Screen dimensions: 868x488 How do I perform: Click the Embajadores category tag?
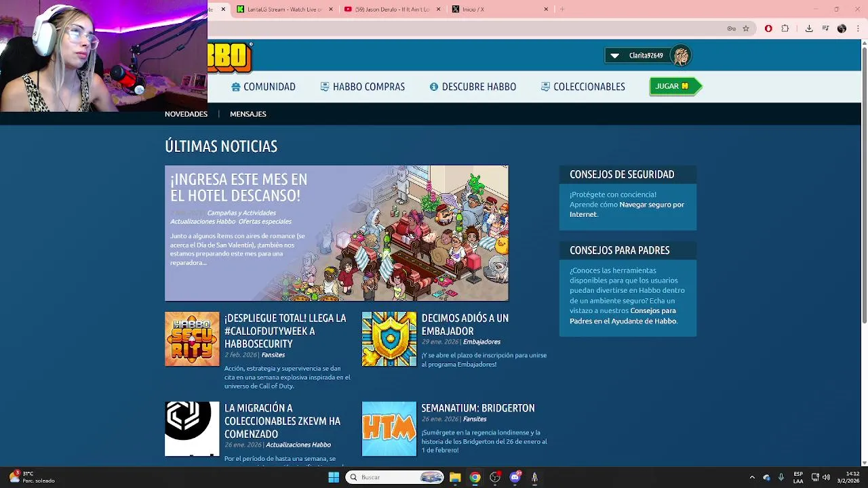tap(481, 342)
